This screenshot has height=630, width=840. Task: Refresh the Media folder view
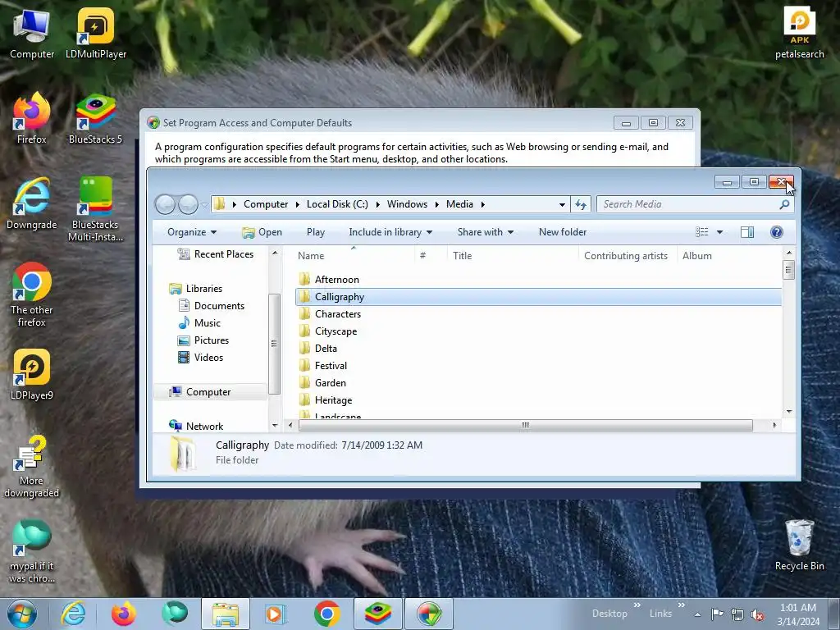pyautogui.click(x=581, y=204)
